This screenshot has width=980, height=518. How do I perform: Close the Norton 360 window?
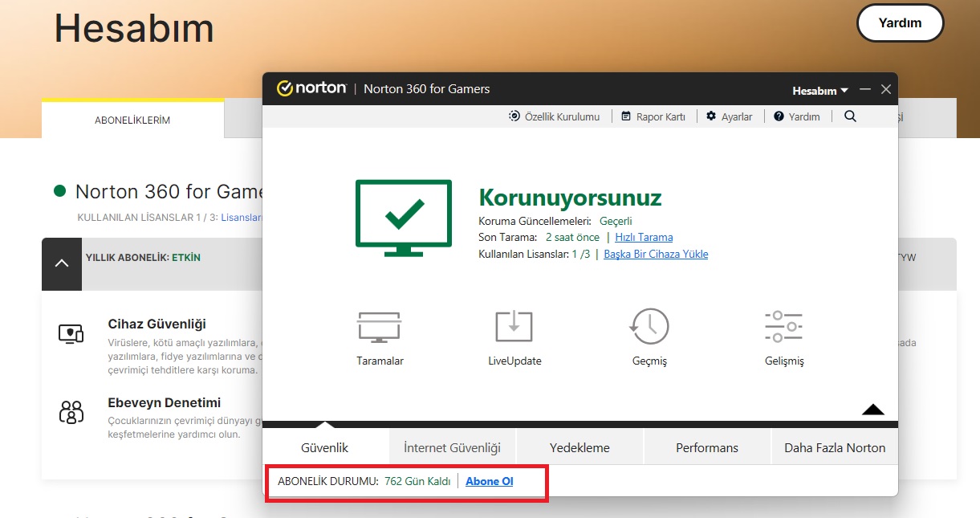[x=886, y=89]
